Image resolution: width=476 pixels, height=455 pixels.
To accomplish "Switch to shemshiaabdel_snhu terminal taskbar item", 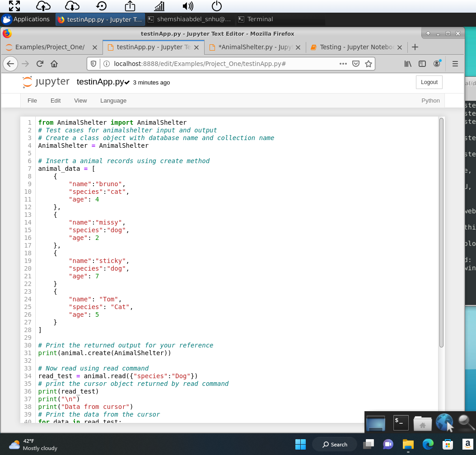I will point(190,19).
